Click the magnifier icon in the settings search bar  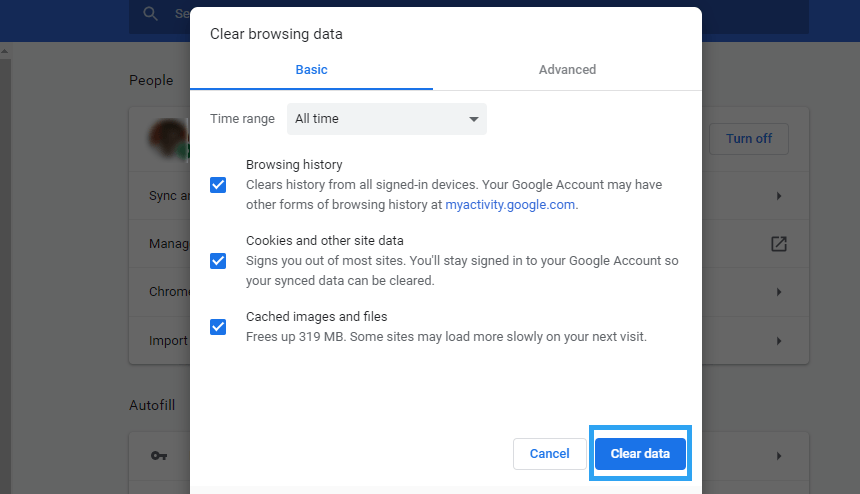[x=151, y=14]
